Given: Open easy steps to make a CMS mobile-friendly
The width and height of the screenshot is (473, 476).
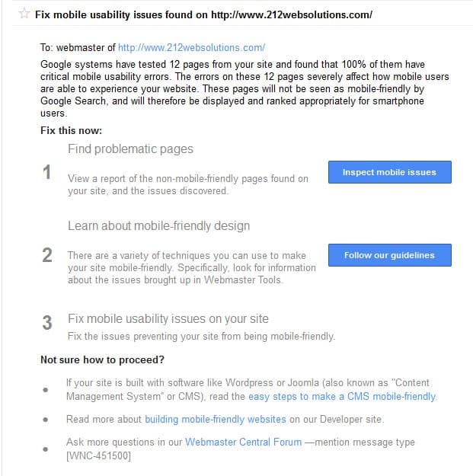Looking at the screenshot, I should [342, 396].
